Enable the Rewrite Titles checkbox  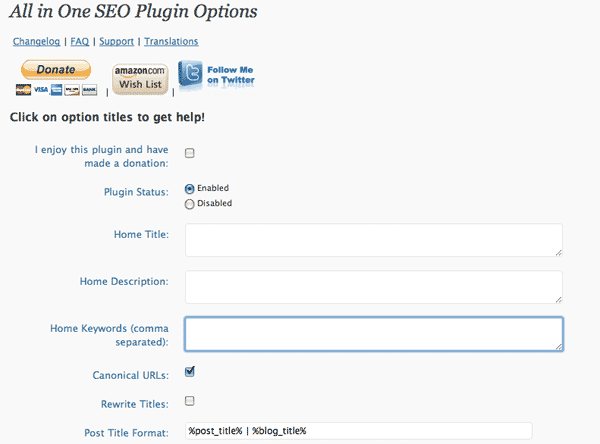tap(190, 402)
